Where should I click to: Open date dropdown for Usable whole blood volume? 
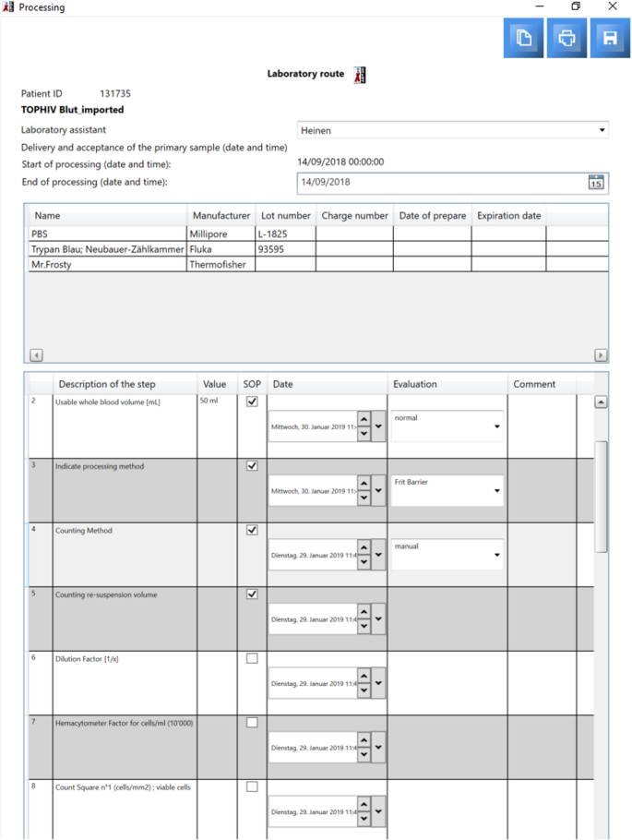pos(378,426)
